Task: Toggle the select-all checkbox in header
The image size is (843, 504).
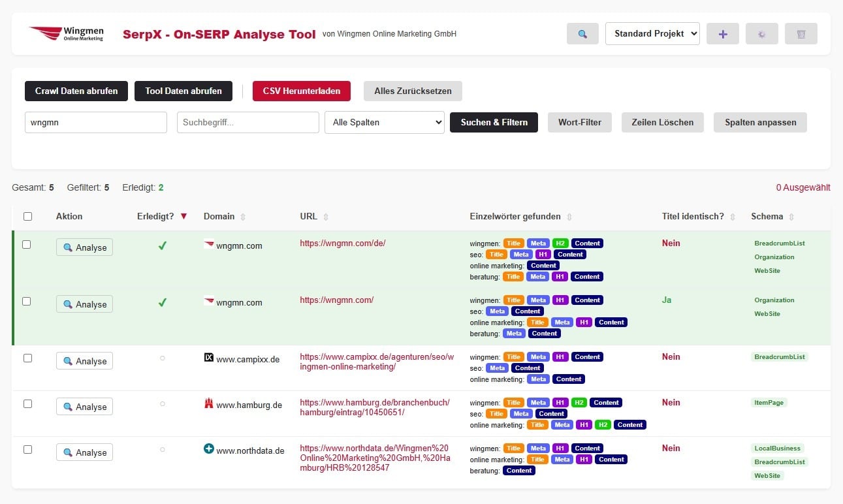Action: (27, 216)
